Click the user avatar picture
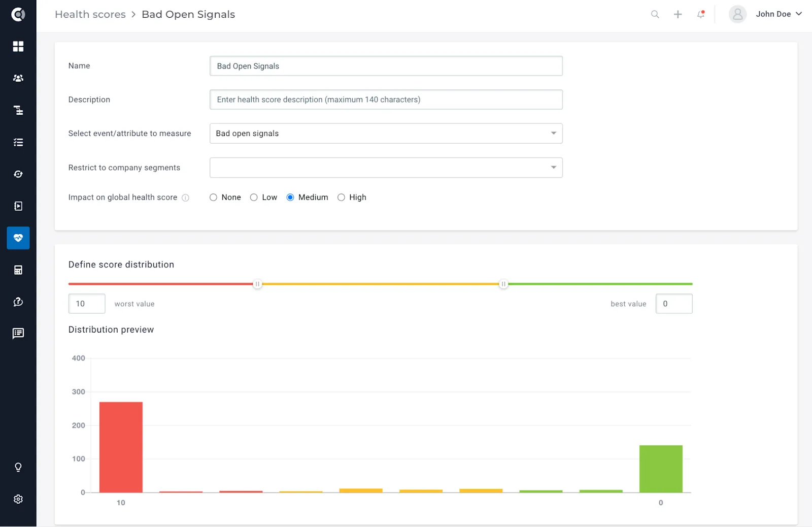This screenshot has width=812, height=527. point(737,14)
